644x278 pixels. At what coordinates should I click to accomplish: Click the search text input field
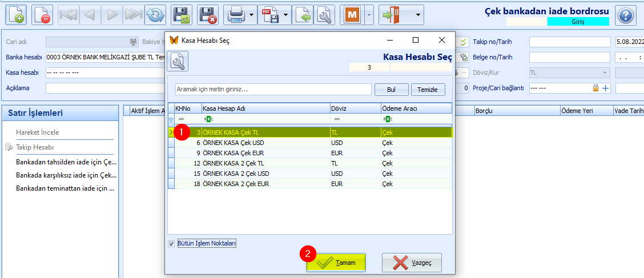click(273, 90)
